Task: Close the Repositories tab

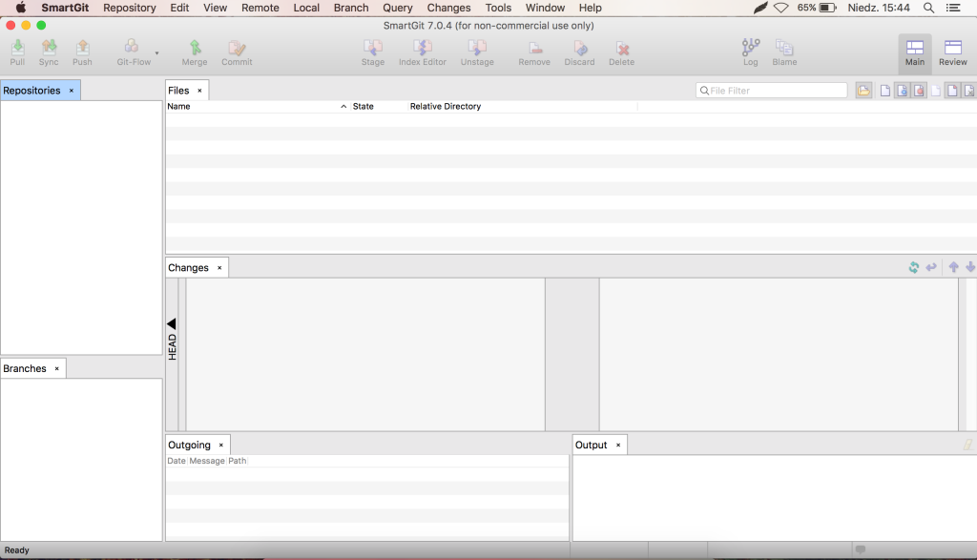Action: coord(72,91)
